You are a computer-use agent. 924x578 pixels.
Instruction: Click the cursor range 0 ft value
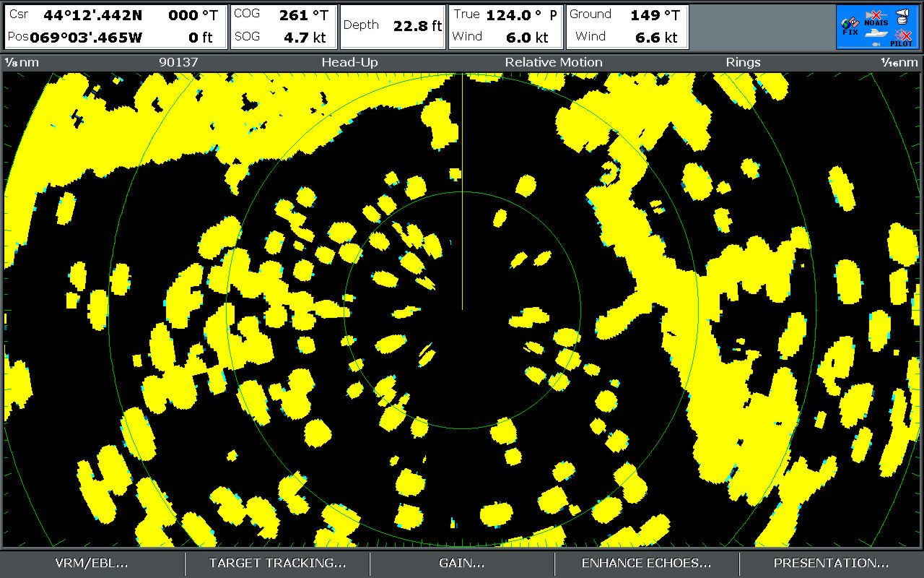[200, 38]
